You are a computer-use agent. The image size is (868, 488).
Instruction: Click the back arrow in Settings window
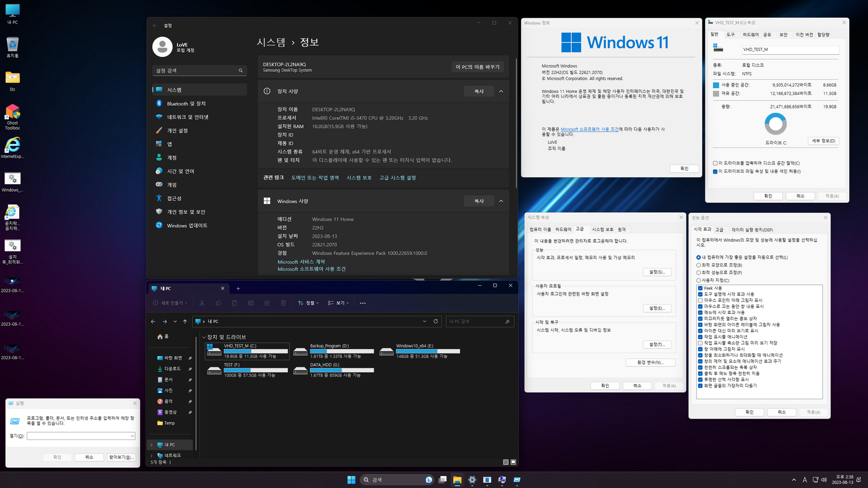[x=155, y=25]
